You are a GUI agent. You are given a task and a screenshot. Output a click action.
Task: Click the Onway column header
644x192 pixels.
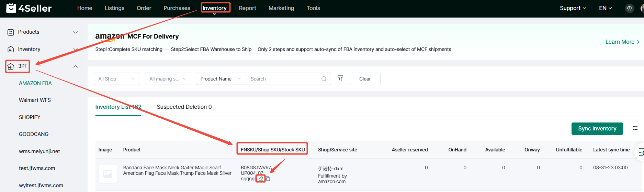tap(532, 150)
